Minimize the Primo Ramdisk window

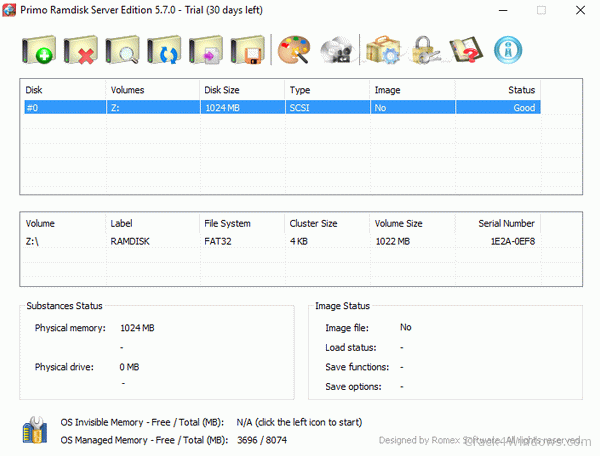tap(503, 10)
